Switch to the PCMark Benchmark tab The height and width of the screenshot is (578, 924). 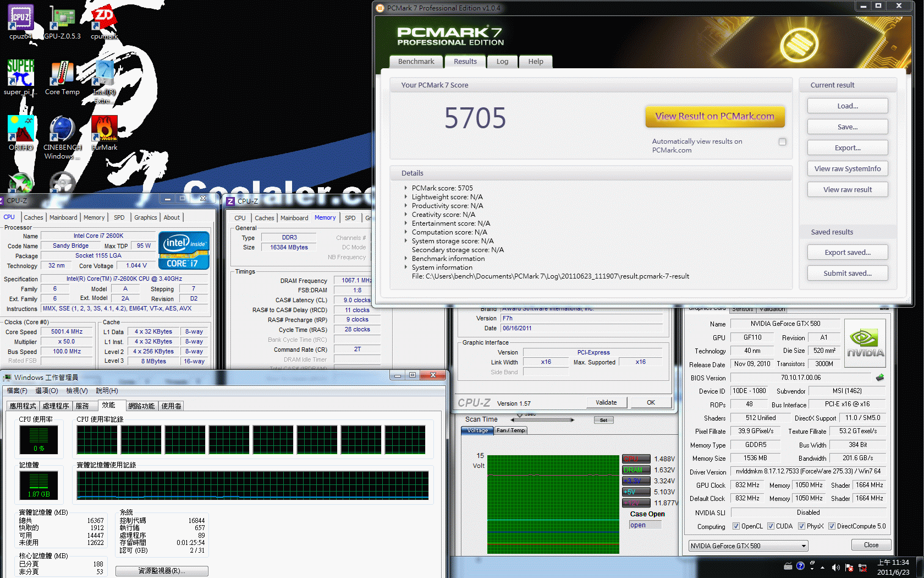pos(416,62)
